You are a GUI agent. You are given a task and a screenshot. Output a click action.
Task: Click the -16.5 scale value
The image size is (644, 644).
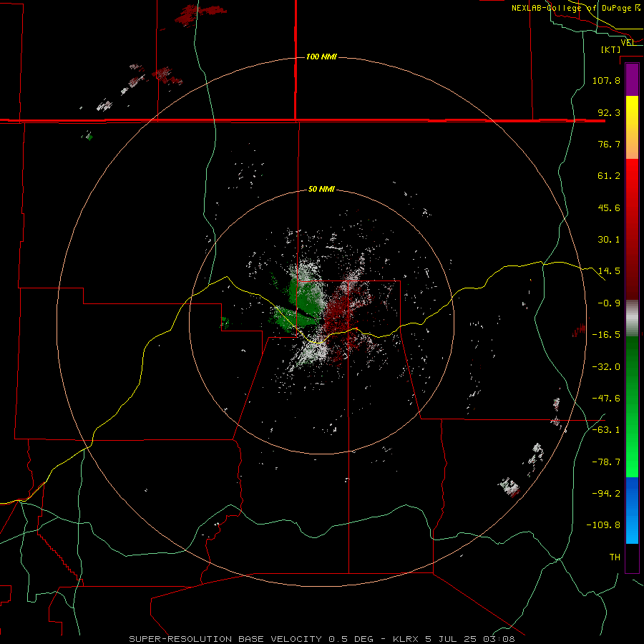[x=606, y=335]
